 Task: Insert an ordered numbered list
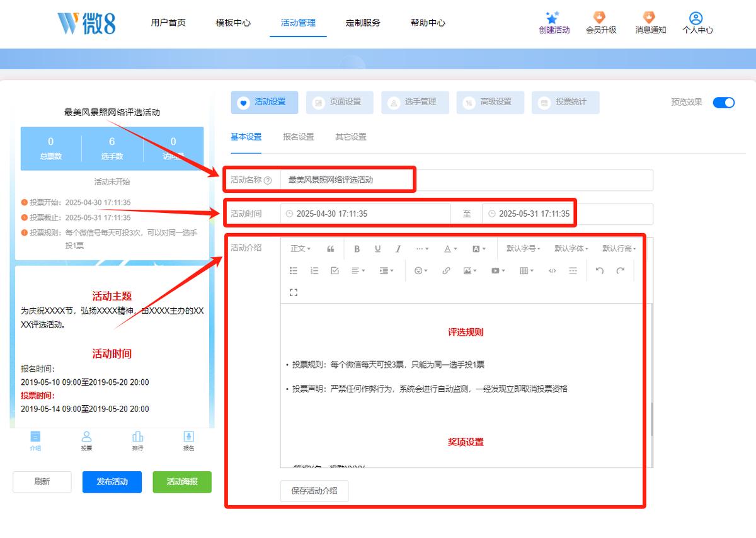coord(314,270)
